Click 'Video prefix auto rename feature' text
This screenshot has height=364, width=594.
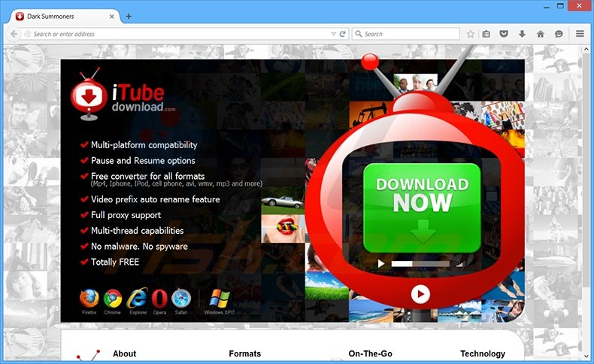[156, 199]
